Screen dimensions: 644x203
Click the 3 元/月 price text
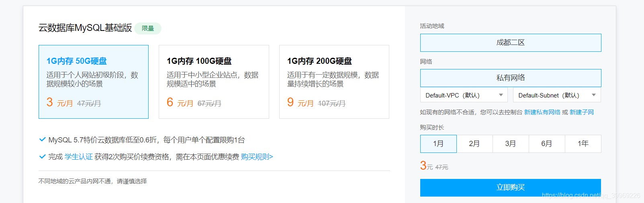point(60,103)
